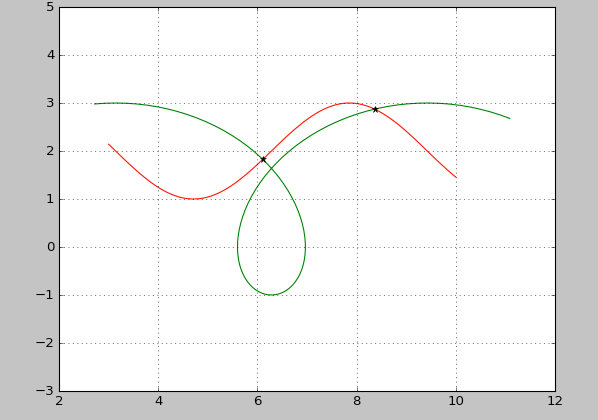The width and height of the screenshot is (598, 420).
Task: Click the bottom of the green loop
Action: coord(271,295)
